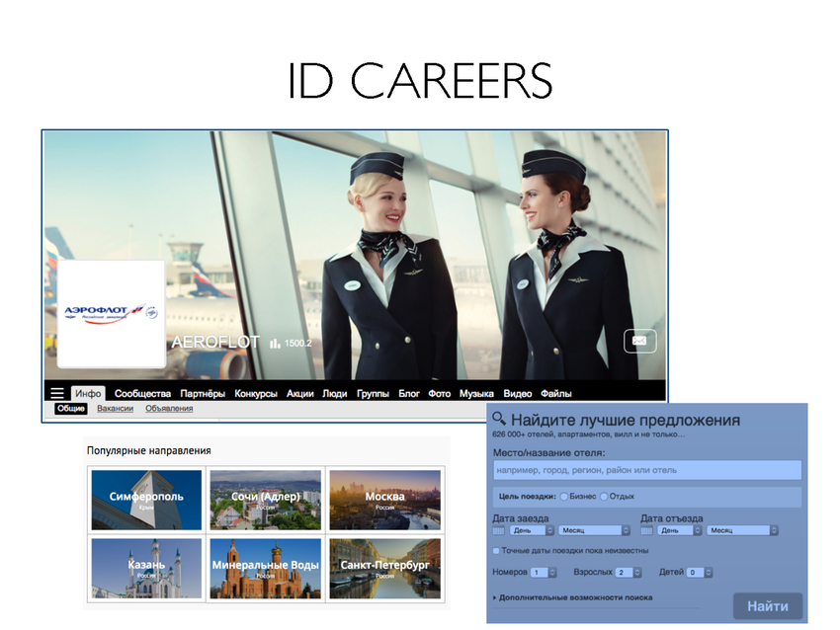The image size is (840, 630).
Task: Open the Видео tab
Action: [518, 393]
